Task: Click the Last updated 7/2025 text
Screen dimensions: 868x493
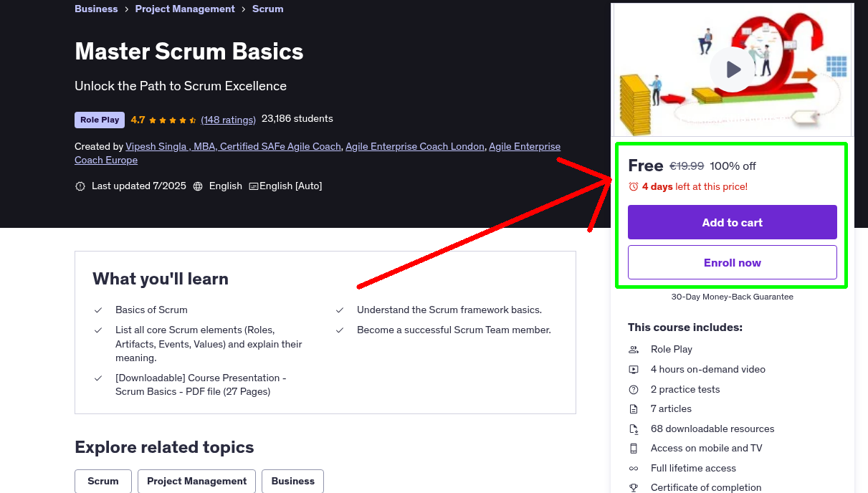Action: pyautogui.click(x=139, y=186)
